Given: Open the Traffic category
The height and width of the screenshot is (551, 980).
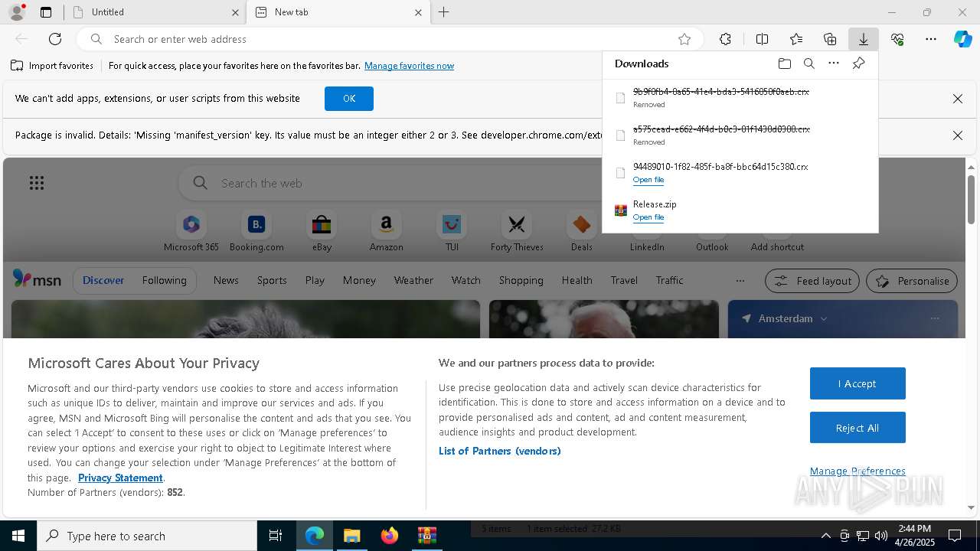Looking at the screenshot, I should click(669, 280).
